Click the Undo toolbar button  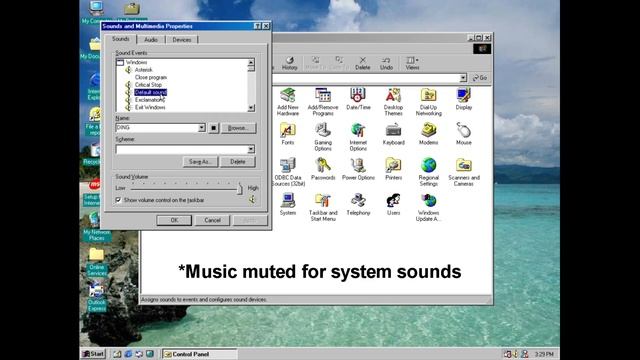(386, 63)
